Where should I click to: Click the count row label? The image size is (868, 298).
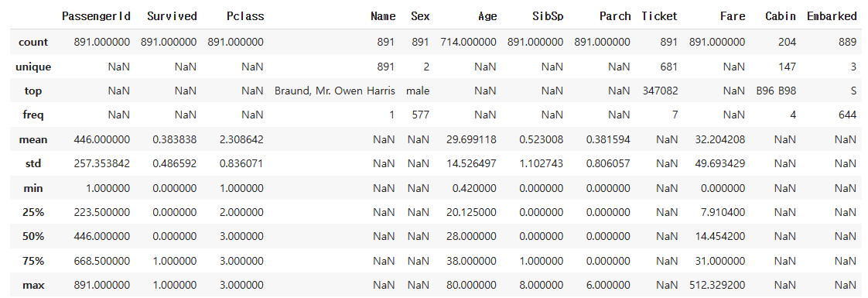coord(33,42)
